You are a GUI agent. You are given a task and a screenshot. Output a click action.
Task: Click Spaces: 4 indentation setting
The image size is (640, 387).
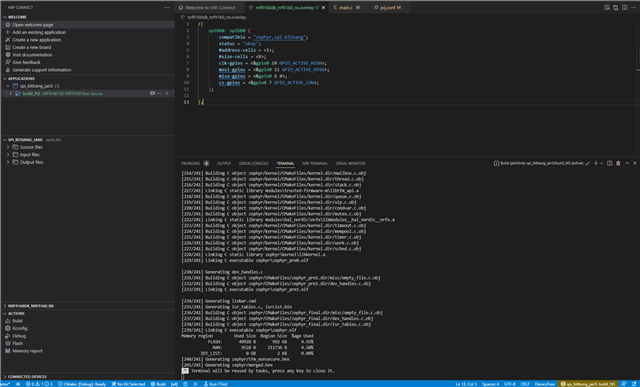tap(490, 384)
